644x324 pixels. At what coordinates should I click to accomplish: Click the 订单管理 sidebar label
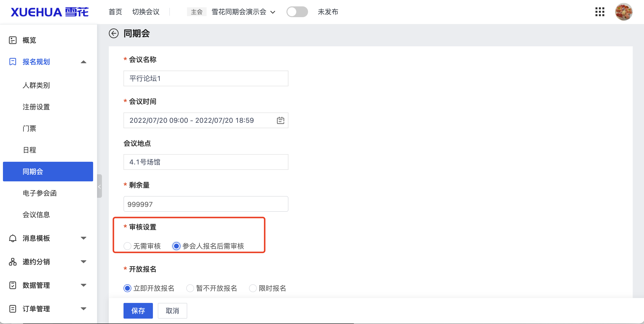[x=36, y=309]
